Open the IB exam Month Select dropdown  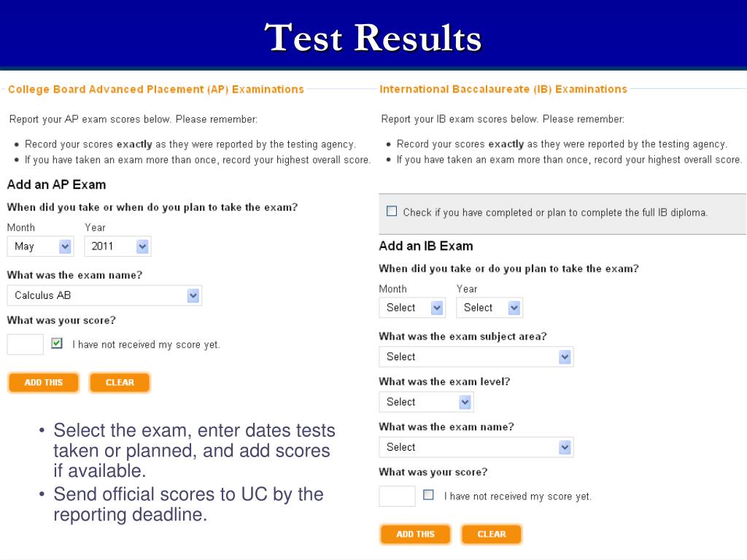click(x=412, y=308)
